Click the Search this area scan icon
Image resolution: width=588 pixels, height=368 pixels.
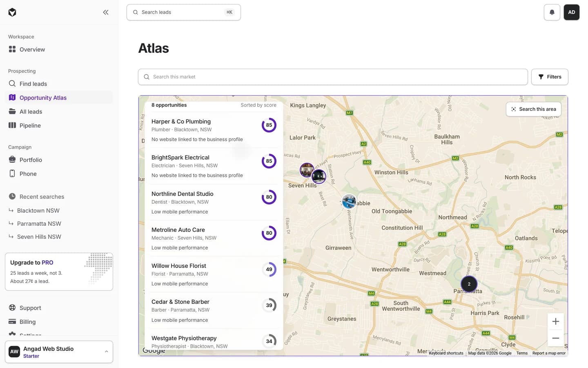(514, 109)
